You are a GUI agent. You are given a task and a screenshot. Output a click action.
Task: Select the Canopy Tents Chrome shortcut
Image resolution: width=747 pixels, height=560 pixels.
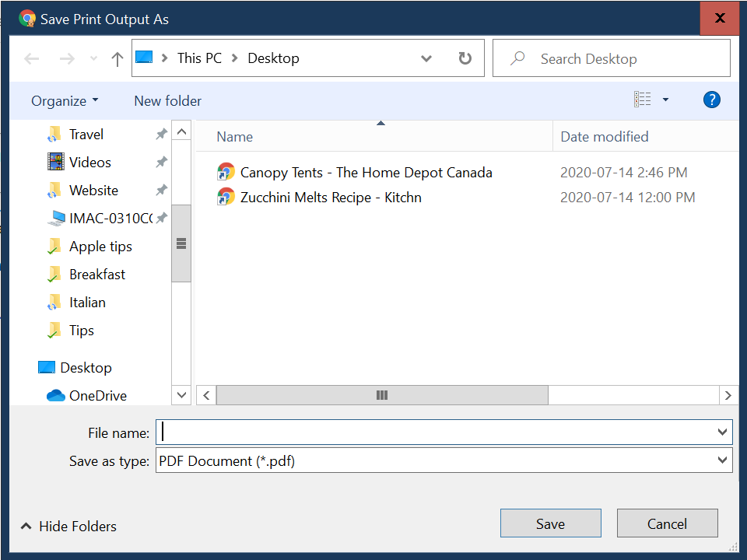click(x=366, y=173)
